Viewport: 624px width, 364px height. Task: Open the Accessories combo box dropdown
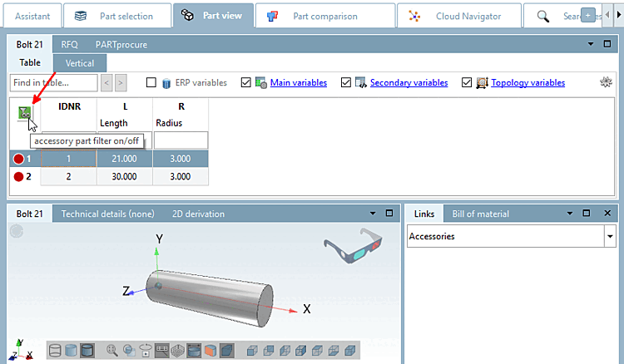(x=610, y=237)
